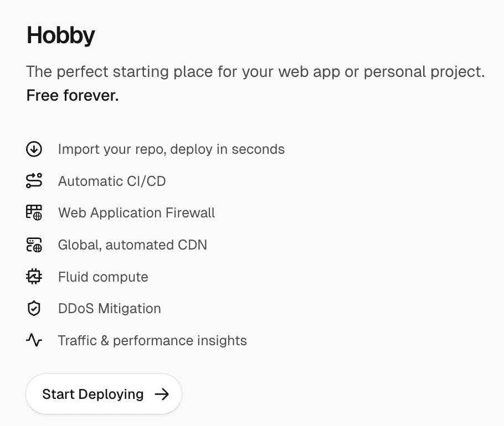Choose the 'Global, automated CDN' feature text
Viewport: 504px width, 426px height.
[x=132, y=245]
